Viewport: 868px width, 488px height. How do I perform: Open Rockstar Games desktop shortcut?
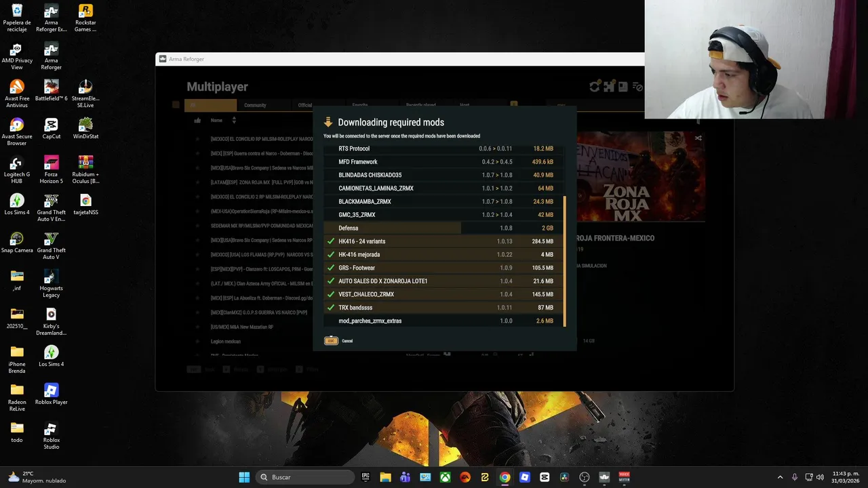[85, 18]
